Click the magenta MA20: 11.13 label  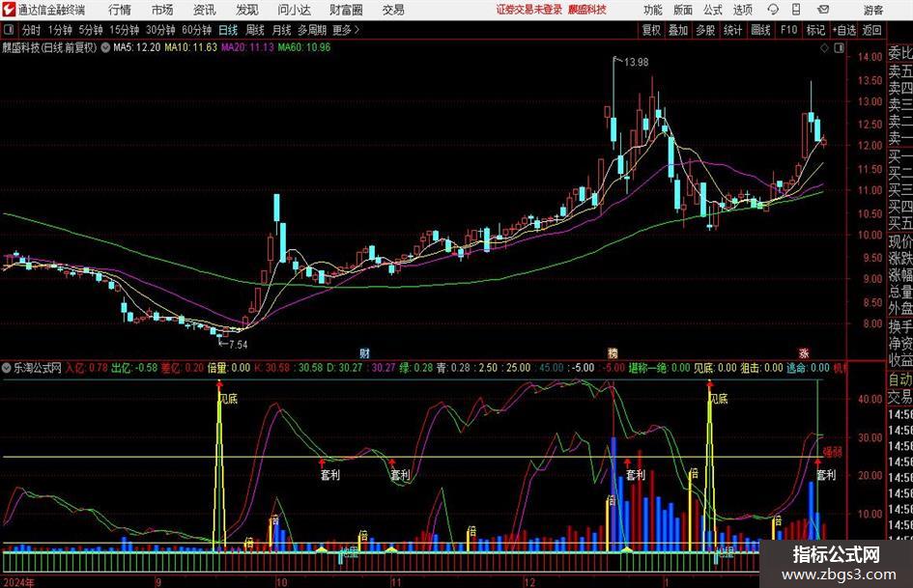point(247,47)
